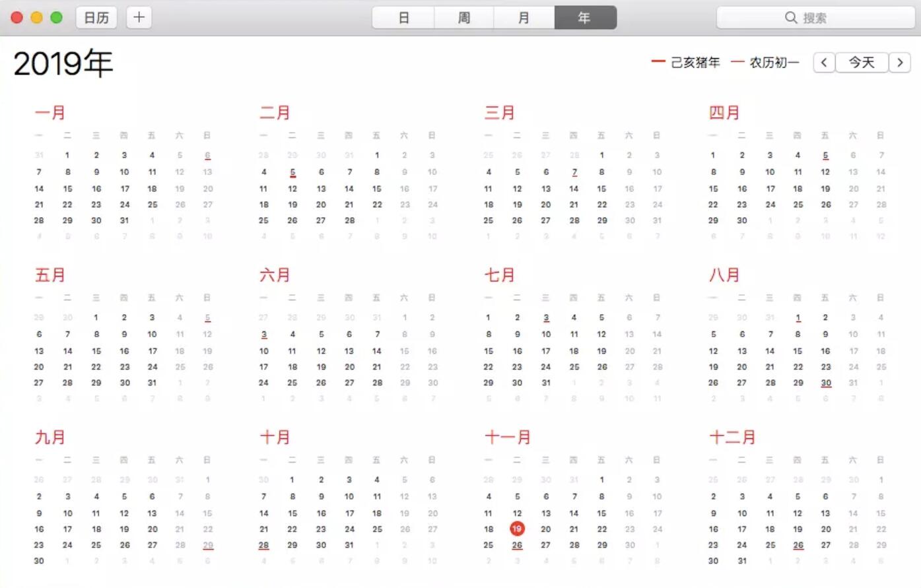This screenshot has width=921, height=588.
Task: Click the 农历初一 legend label
Action: tap(774, 63)
